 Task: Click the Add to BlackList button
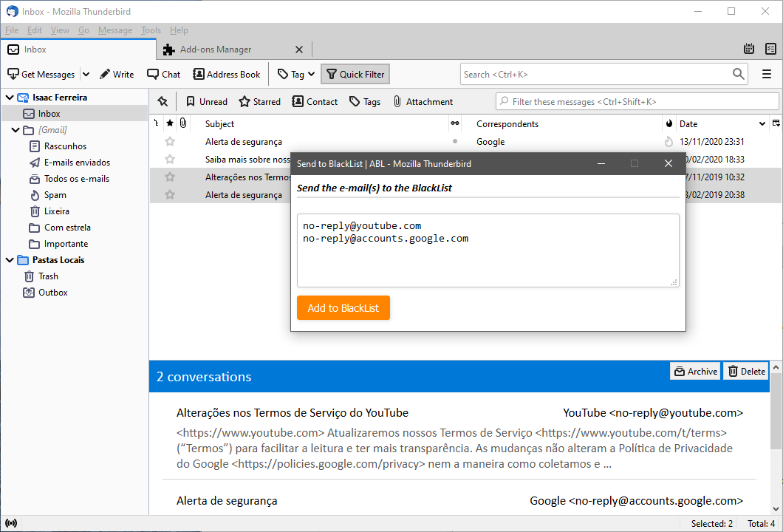[x=343, y=307]
